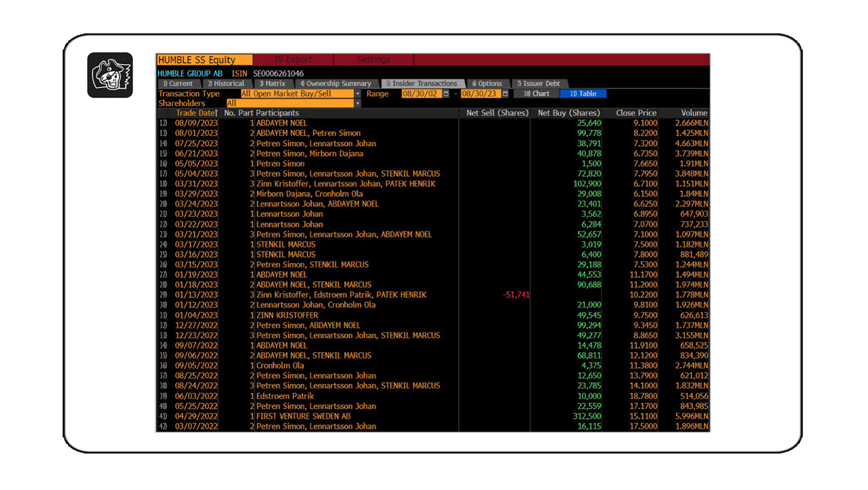The height and width of the screenshot is (490, 868).
Task: Click the Participants column header
Action: click(x=278, y=113)
